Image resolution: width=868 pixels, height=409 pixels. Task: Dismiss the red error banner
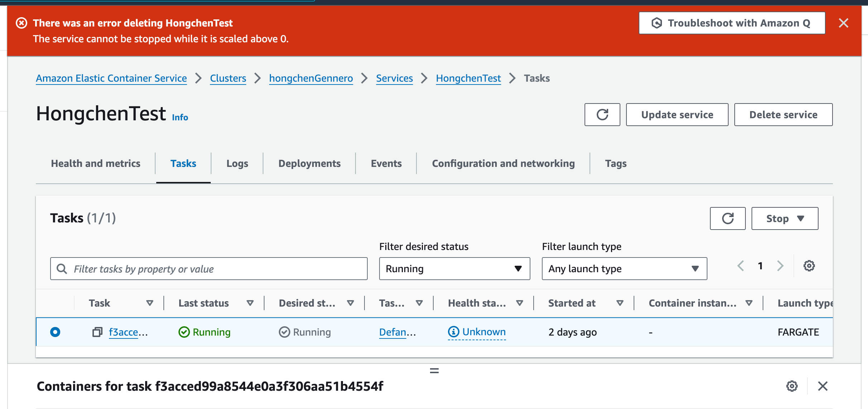[x=843, y=23]
